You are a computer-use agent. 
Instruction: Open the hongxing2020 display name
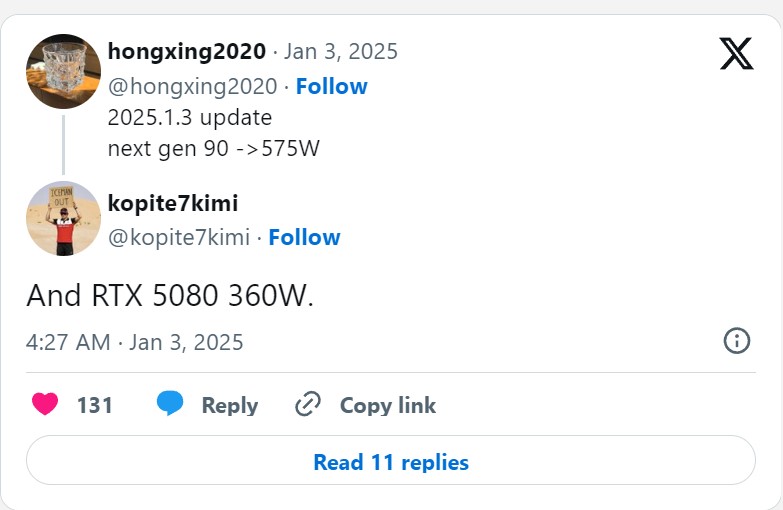187,51
